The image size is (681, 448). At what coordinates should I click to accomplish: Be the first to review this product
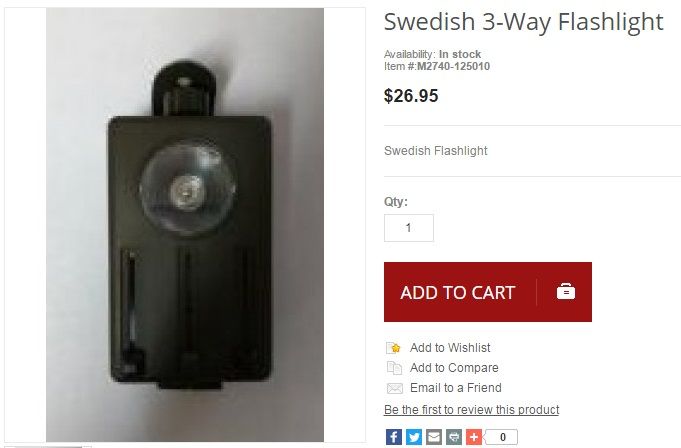[x=472, y=410]
